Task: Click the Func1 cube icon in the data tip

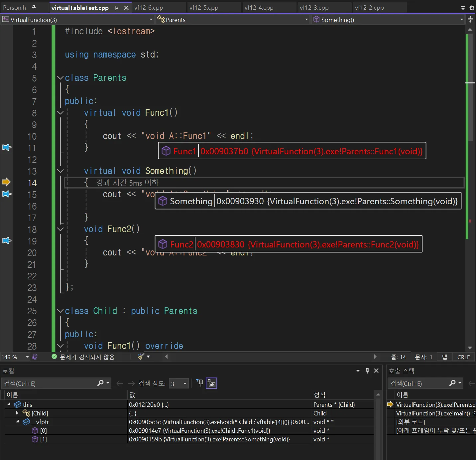Action: pos(166,151)
